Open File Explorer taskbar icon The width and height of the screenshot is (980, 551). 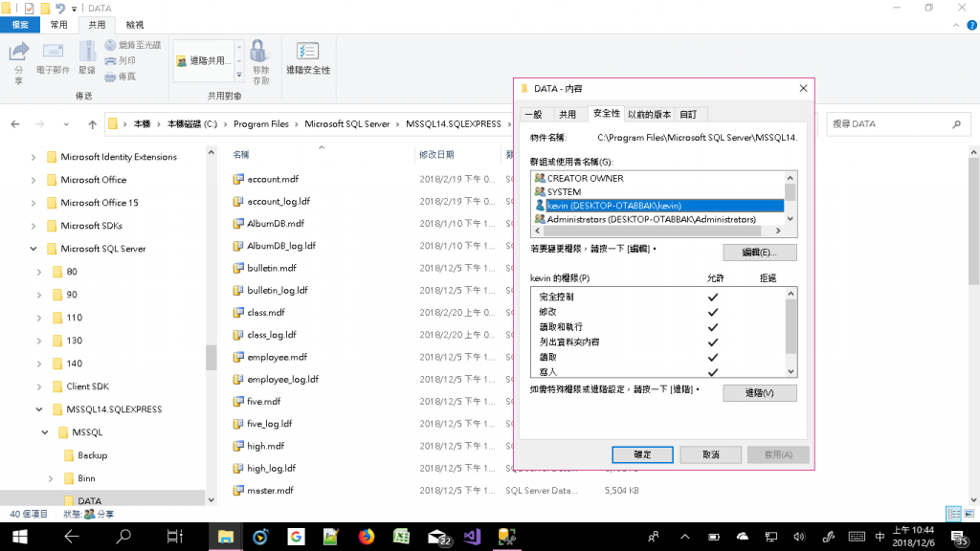pos(226,537)
